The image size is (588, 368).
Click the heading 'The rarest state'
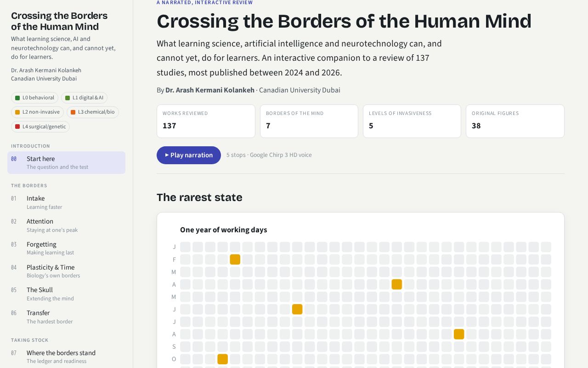click(x=199, y=197)
